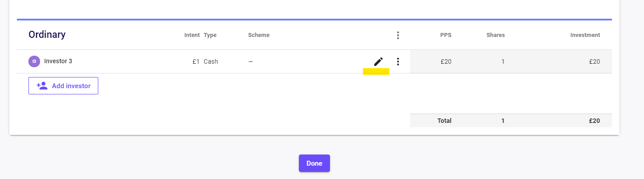This screenshot has width=644, height=179.
Task: Click the Scheme dash cell for Investor 3
Action: tap(250, 62)
